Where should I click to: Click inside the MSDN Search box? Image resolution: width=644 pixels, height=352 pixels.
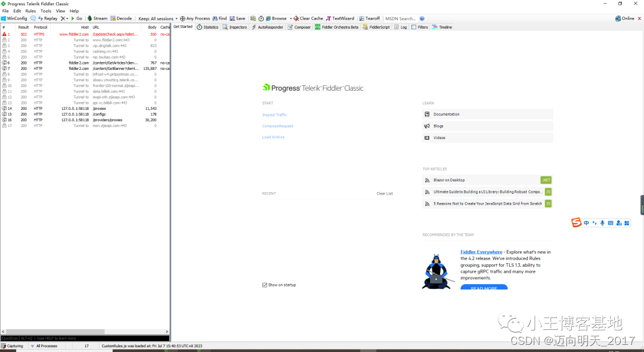coord(401,18)
